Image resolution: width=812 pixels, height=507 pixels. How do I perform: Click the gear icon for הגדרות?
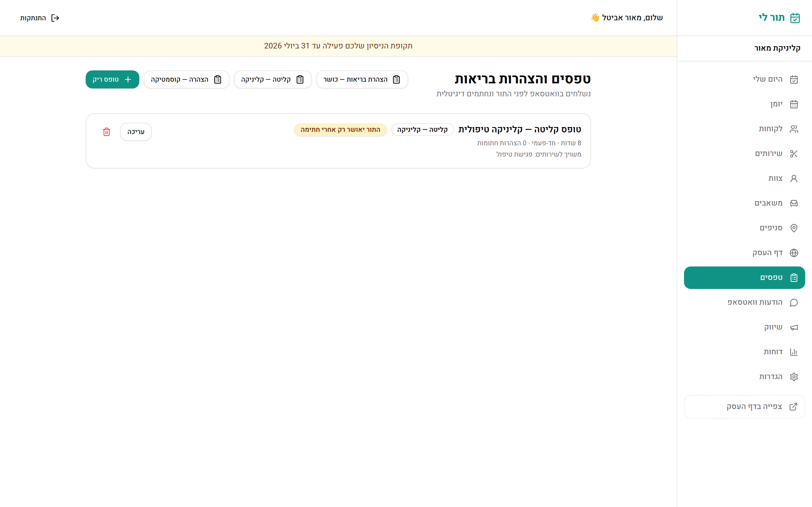point(794,377)
